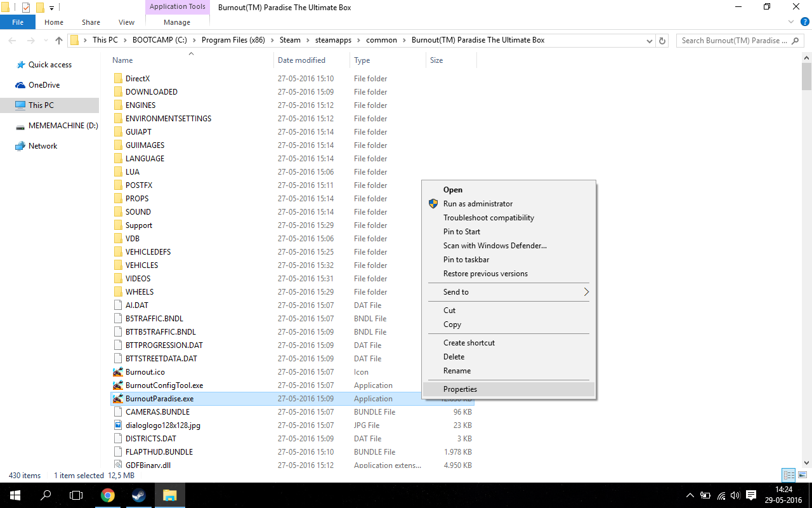Switch to large icons view layout
This screenshot has height=508, width=812.
(802, 475)
